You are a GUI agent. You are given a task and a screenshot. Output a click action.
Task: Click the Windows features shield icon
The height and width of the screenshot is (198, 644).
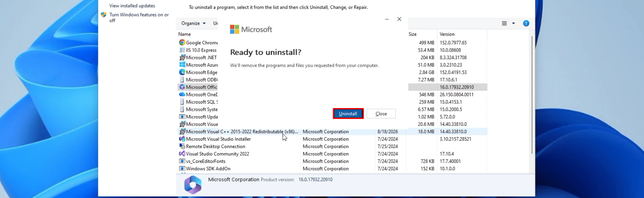[103, 15]
